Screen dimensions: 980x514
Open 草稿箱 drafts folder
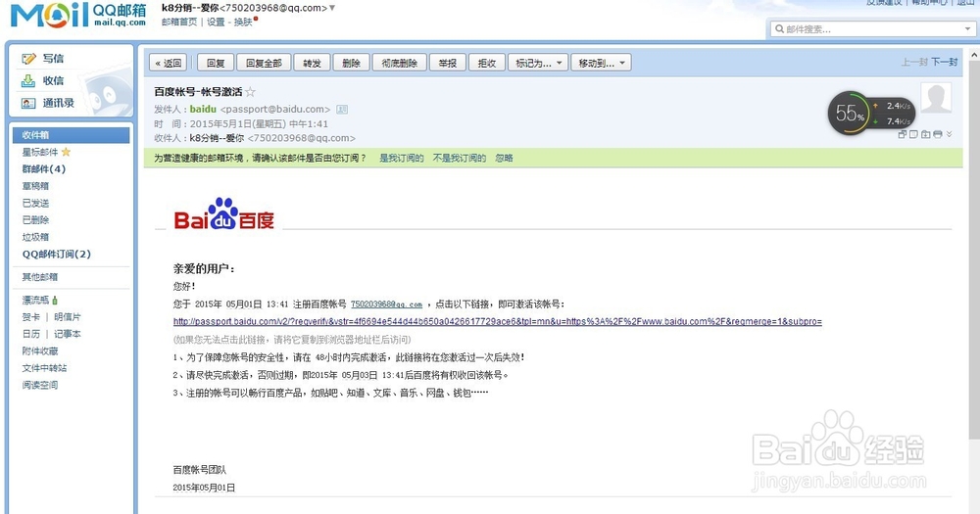pos(35,186)
